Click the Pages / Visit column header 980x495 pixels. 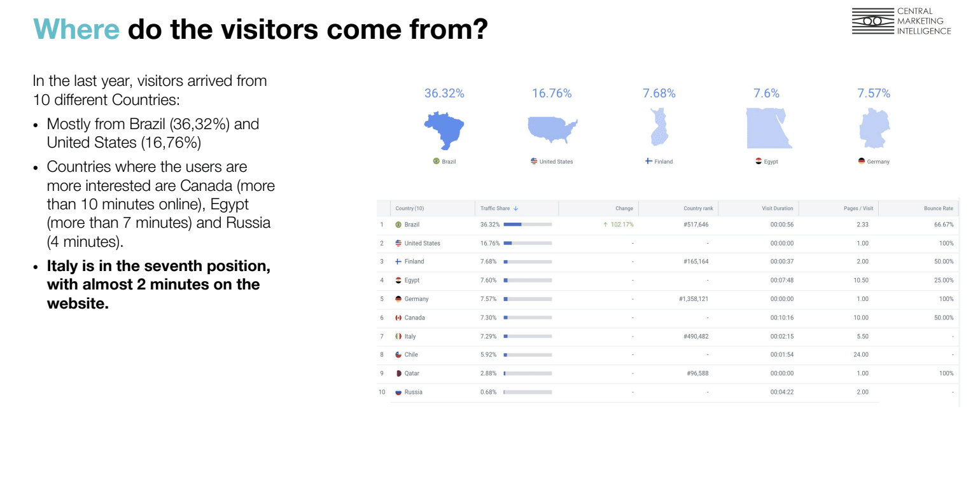pos(858,209)
